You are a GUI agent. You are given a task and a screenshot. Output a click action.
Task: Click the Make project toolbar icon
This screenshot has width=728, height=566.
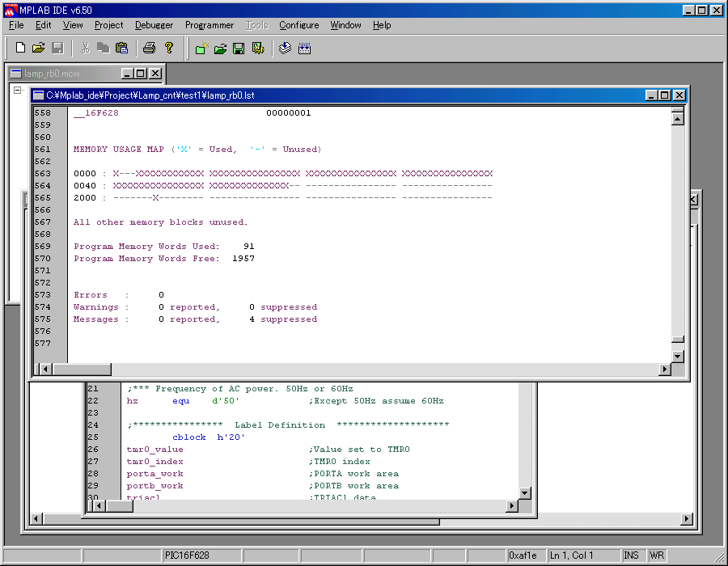pyautogui.click(x=285, y=49)
